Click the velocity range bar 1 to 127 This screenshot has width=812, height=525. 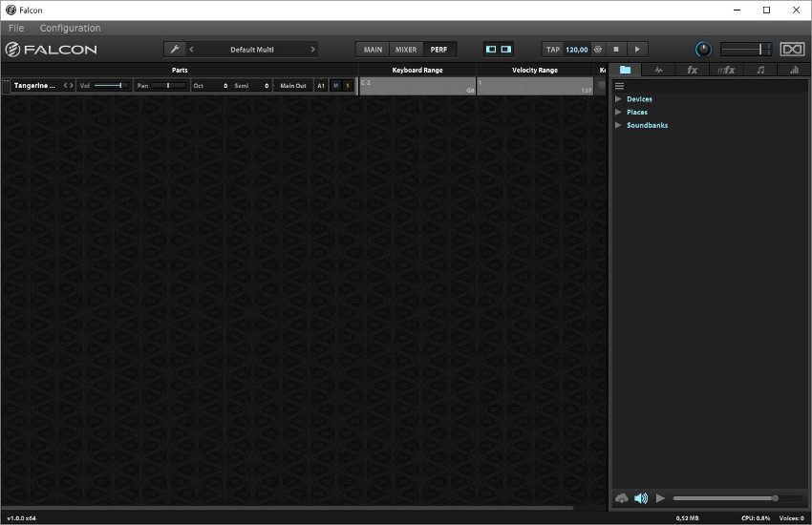coord(535,86)
